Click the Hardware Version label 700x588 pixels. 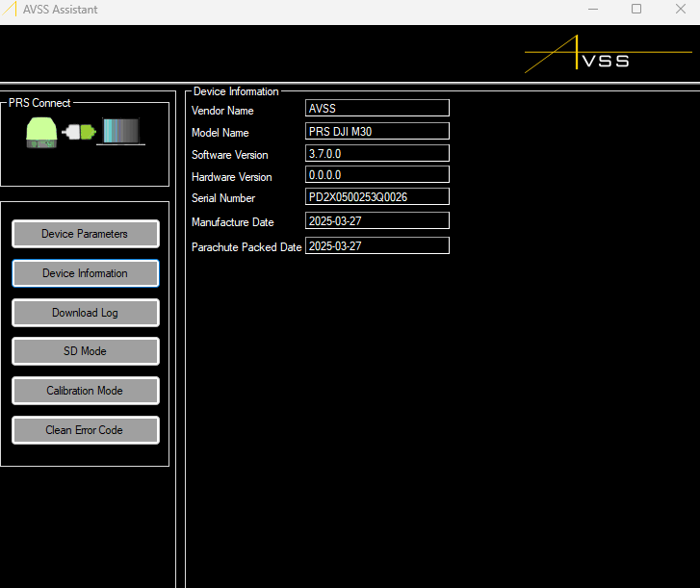[232, 177]
